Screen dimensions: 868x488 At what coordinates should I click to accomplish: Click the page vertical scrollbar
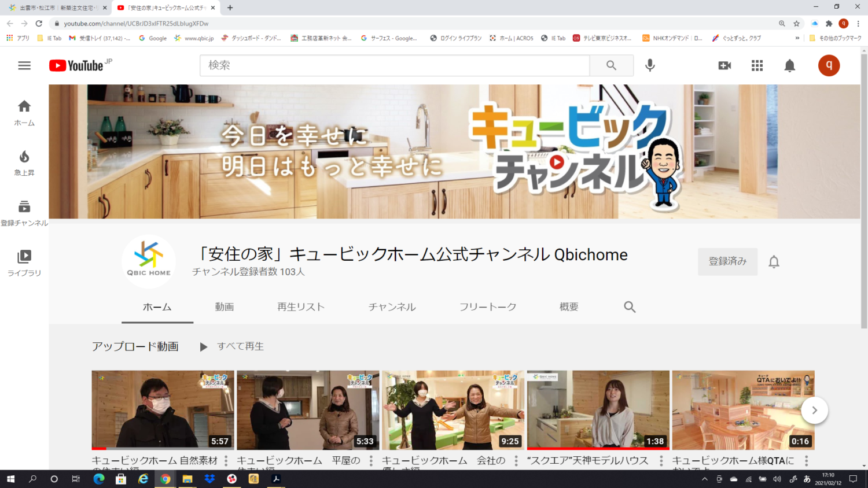click(x=864, y=191)
